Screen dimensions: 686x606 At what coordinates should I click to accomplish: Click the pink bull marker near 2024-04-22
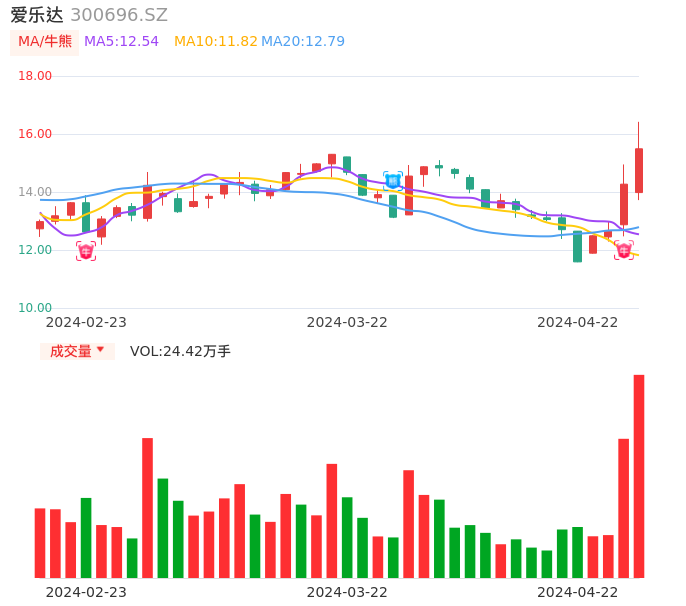pyautogui.click(x=624, y=250)
